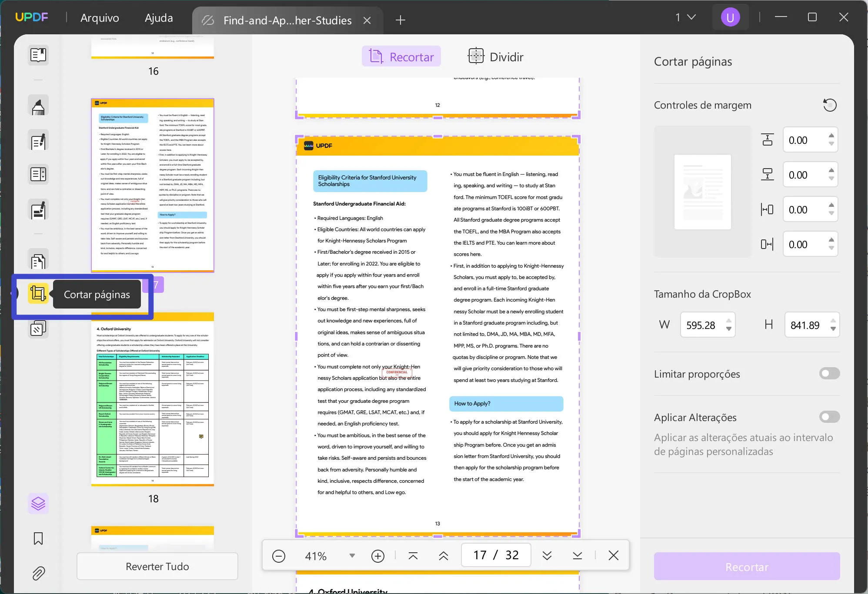
Task: Open the window count dropdown showing 1
Action: (686, 17)
